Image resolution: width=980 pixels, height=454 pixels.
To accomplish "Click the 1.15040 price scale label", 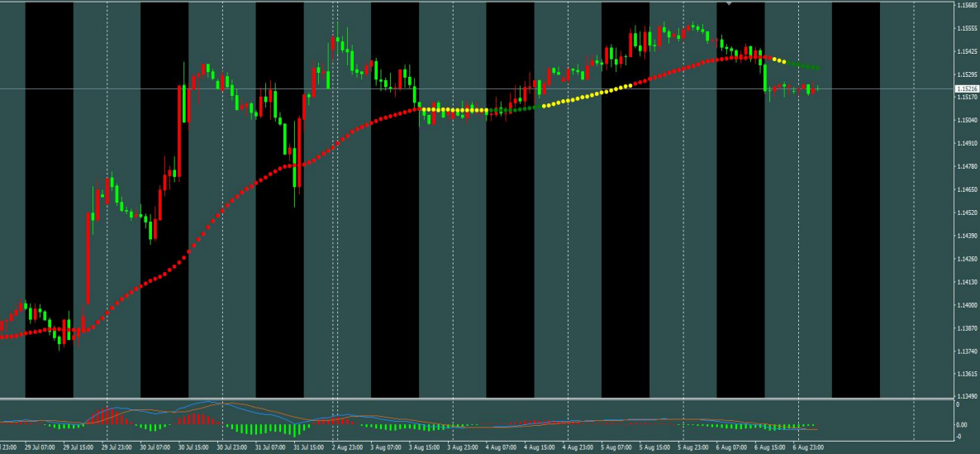I will (x=967, y=120).
